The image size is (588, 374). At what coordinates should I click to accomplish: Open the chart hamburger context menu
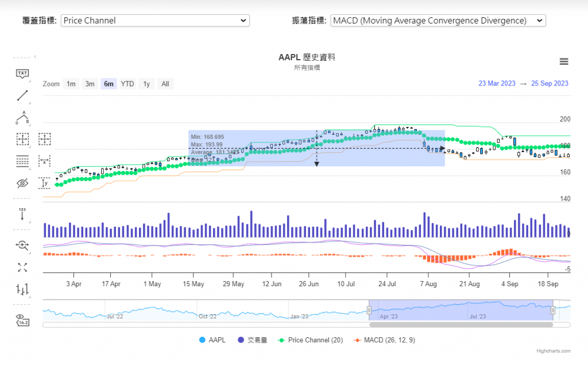pyautogui.click(x=563, y=62)
